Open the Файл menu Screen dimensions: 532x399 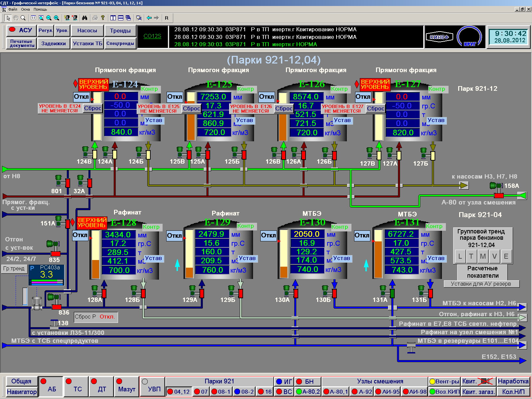click(13, 9)
